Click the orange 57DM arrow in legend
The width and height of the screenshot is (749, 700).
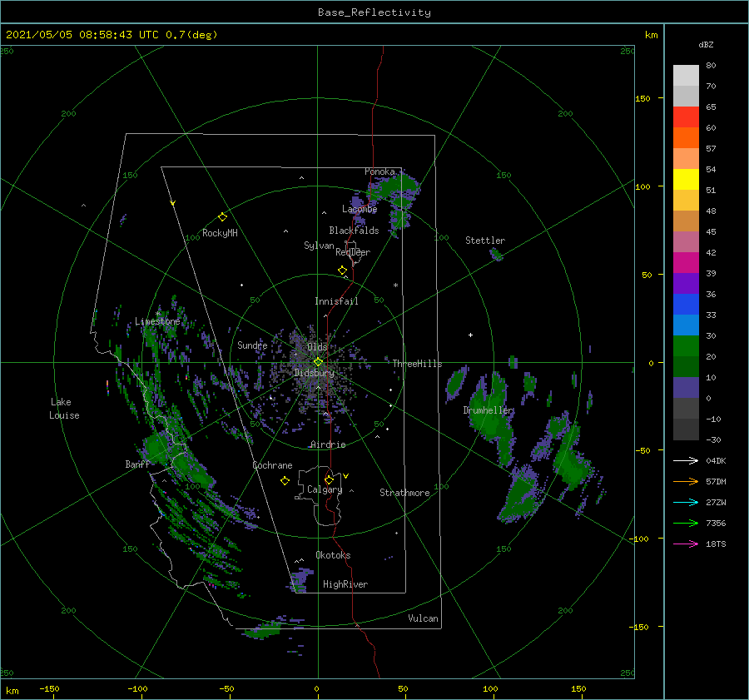coord(686,482)
